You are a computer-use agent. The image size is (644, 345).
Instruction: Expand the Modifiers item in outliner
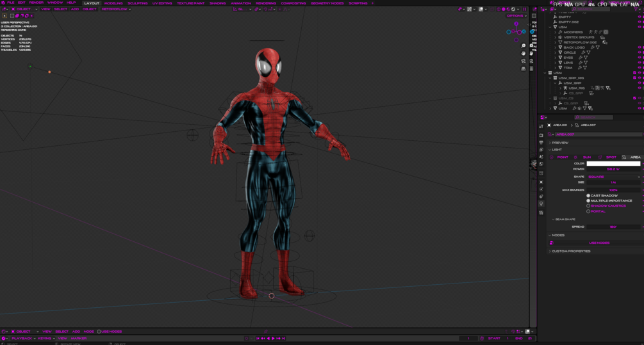click(556, 32)
